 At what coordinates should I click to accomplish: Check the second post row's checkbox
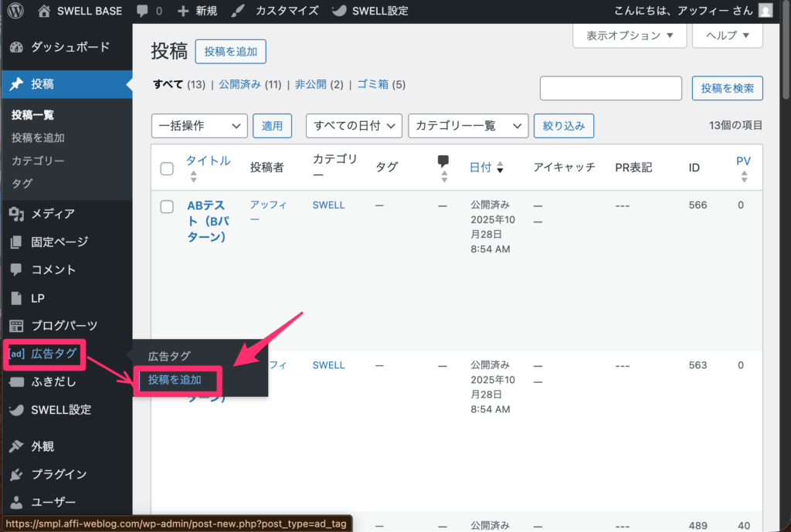[167, 365]
